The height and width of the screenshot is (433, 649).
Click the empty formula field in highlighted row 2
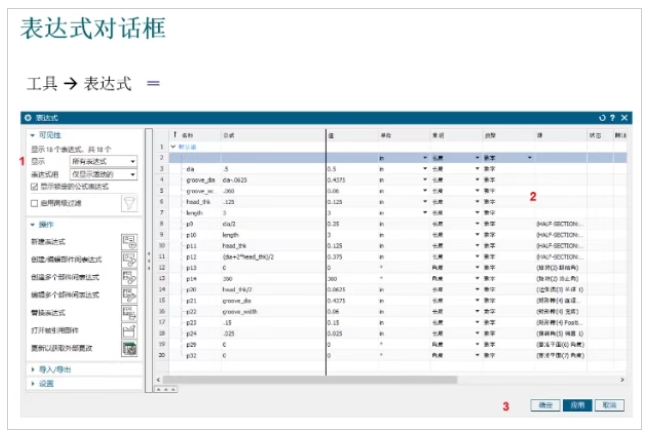coord(273,158)
